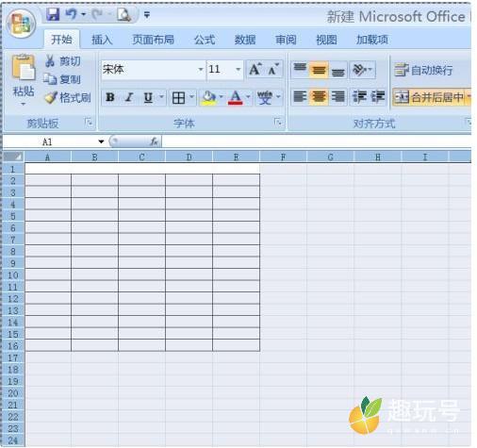Click inside the formula bar
The width and height of the screenshot is (477, 448).
[316, 141]
